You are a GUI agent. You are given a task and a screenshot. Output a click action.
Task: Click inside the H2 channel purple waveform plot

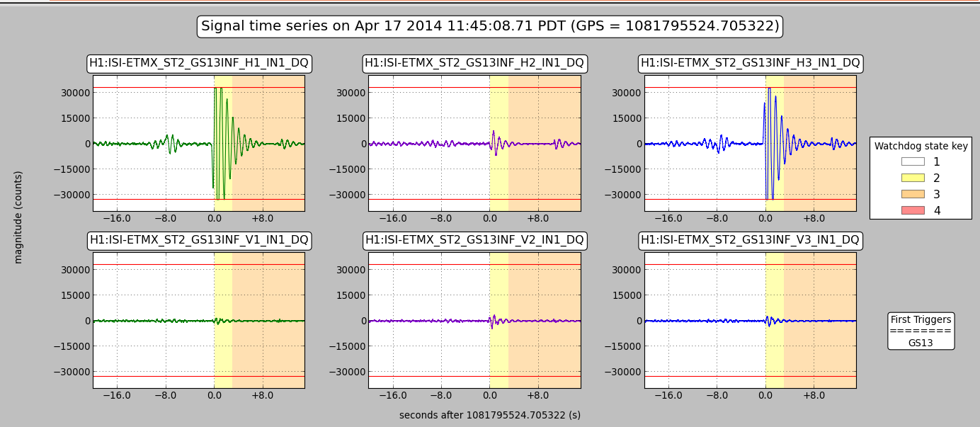pos(474,143)
